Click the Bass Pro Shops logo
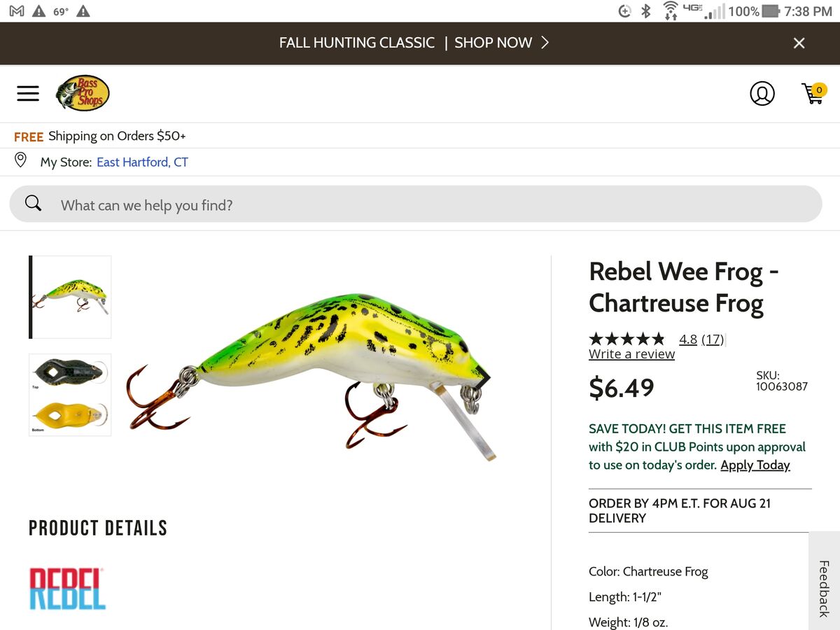840x630 pixels. click(83, 93)
